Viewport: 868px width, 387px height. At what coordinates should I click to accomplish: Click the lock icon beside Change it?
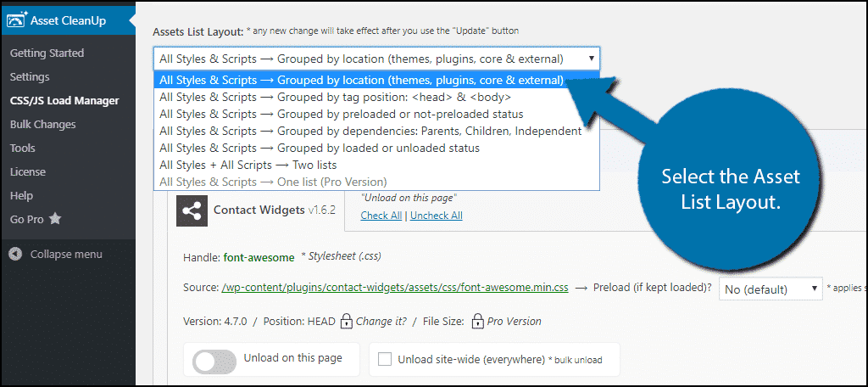[346, 321]
